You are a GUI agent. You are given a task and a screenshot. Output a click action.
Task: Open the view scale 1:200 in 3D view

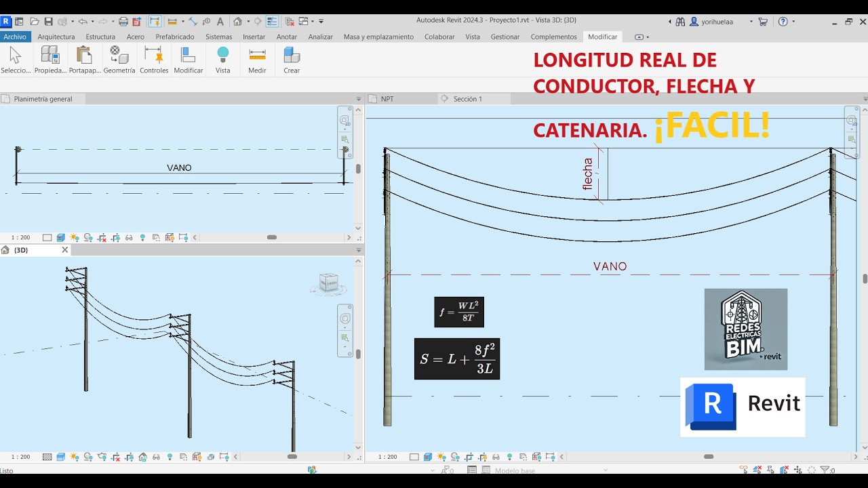point(20,457)
